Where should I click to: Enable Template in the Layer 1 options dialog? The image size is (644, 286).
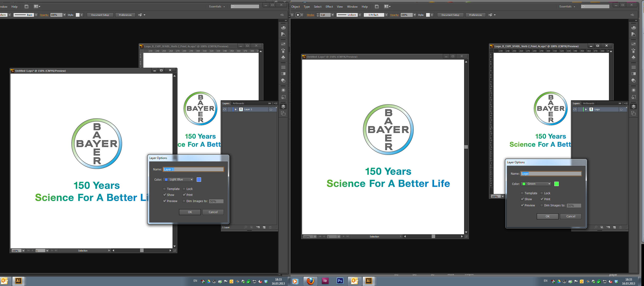pyautogui.click(x=164, y=189)
